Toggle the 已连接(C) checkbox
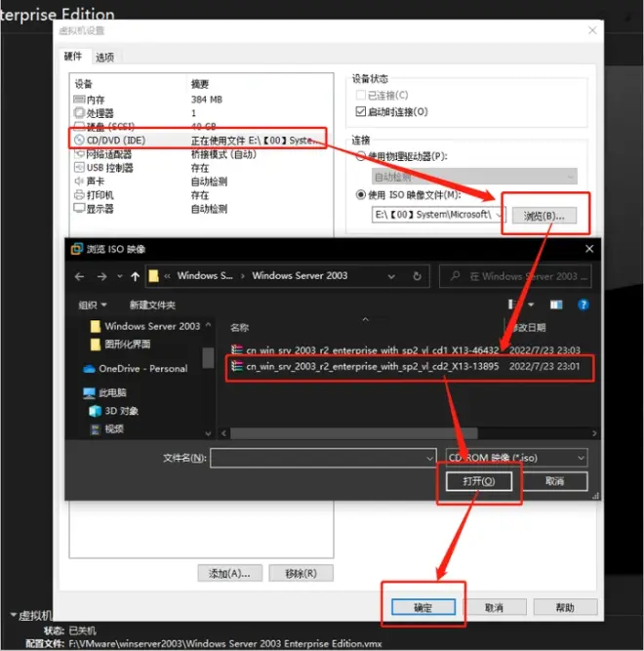Screen dimensions: 644x651 [361, 95]
